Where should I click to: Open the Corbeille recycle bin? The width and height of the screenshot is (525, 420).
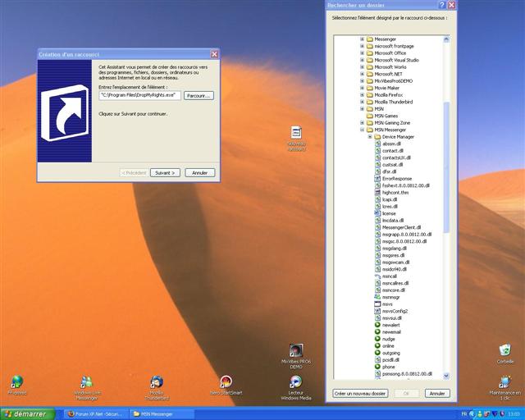coord(505,351)
